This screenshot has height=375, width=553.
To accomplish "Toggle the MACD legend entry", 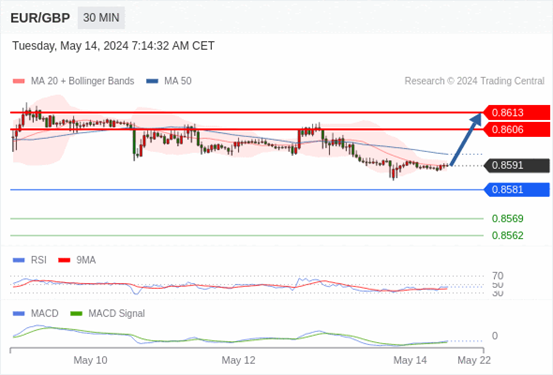I will (x=36, y=313).
